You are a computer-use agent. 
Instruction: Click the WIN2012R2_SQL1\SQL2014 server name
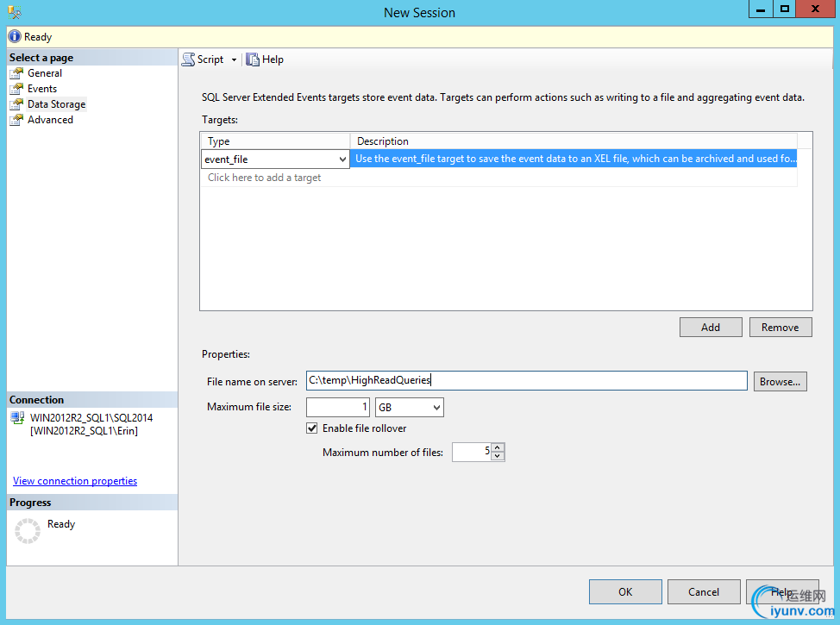click(91, 418)
